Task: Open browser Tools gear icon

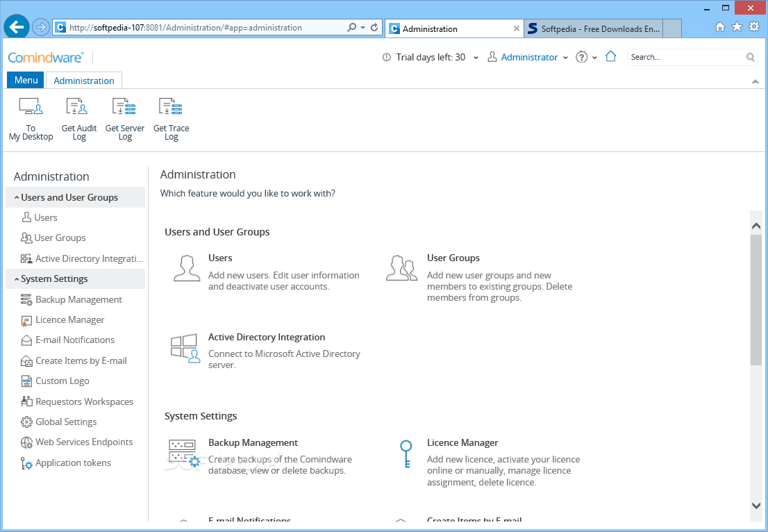Action: click(x=754, y=27)
